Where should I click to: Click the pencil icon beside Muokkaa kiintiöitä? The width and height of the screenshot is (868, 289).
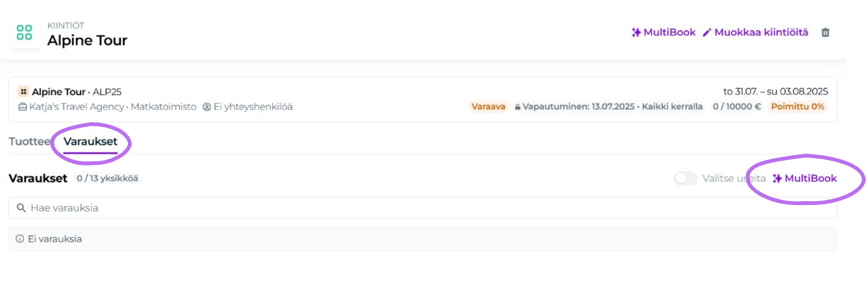[706, 33]
